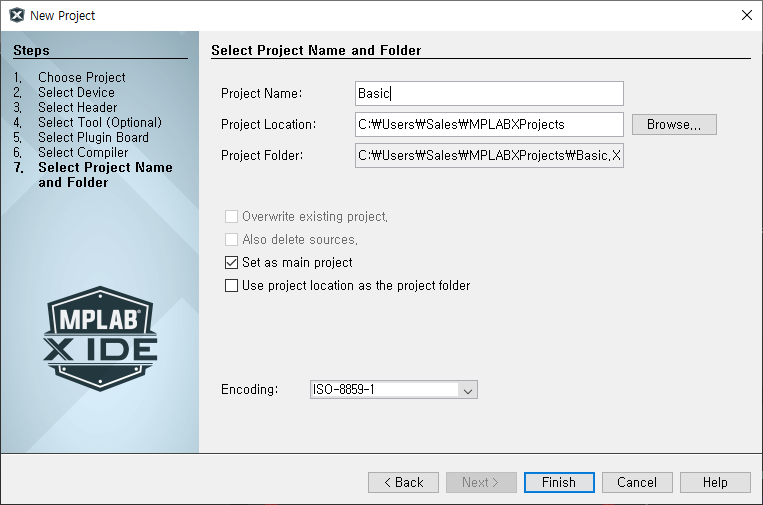Click the disabled Next button
763x505 pixels.
click(481, 483)
